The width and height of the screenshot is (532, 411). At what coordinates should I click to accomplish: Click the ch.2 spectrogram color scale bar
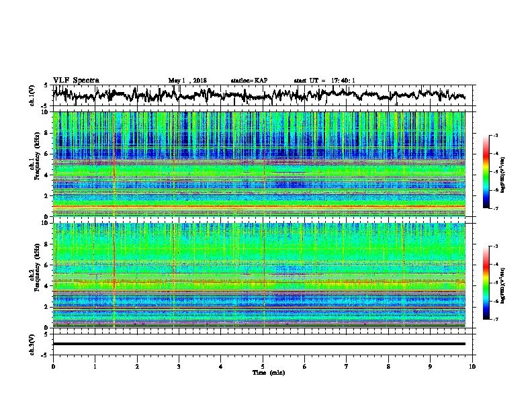click(x=486, y=283)
